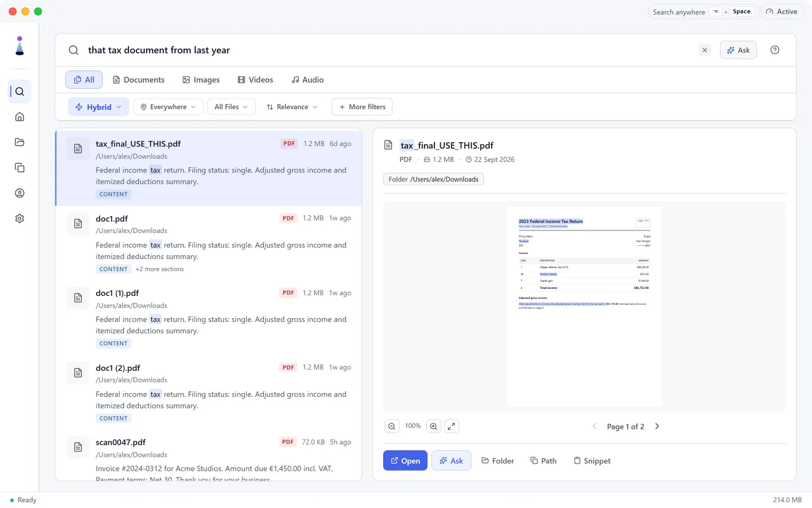Screen dimensions: 812x508
Task: Switch to the Videos tab
Action: click(x=255, y=79)
